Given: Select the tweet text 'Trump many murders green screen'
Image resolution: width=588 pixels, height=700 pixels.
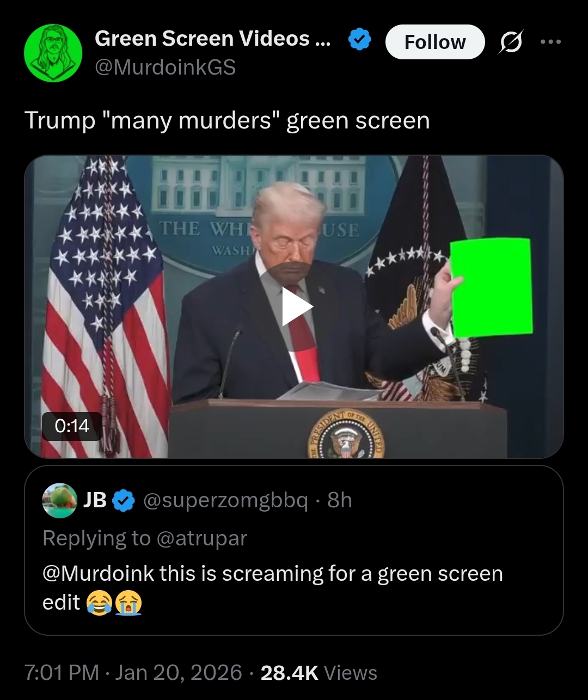Looking at the screenshot, I should tap(227, 121).
